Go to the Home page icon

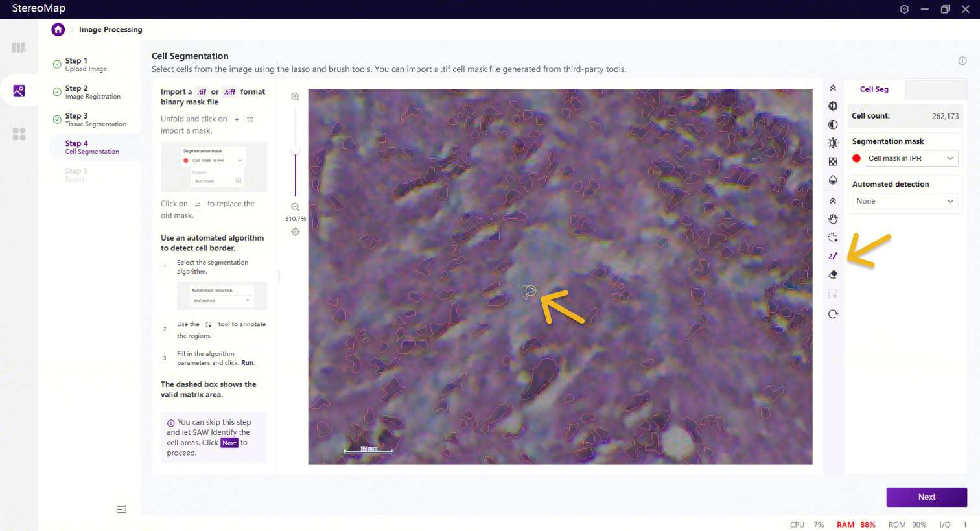click(x=58, y=29)
